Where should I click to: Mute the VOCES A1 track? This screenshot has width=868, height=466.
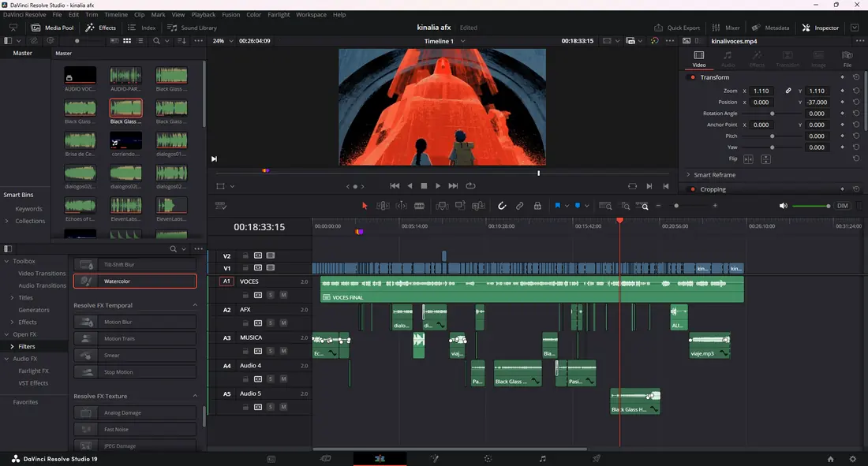click(x=283, y=295)
